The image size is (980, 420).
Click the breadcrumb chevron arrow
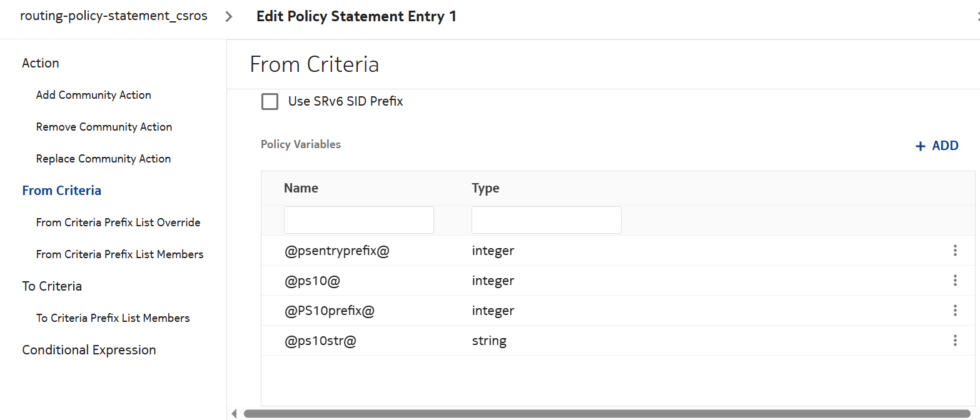click(229, 17)
